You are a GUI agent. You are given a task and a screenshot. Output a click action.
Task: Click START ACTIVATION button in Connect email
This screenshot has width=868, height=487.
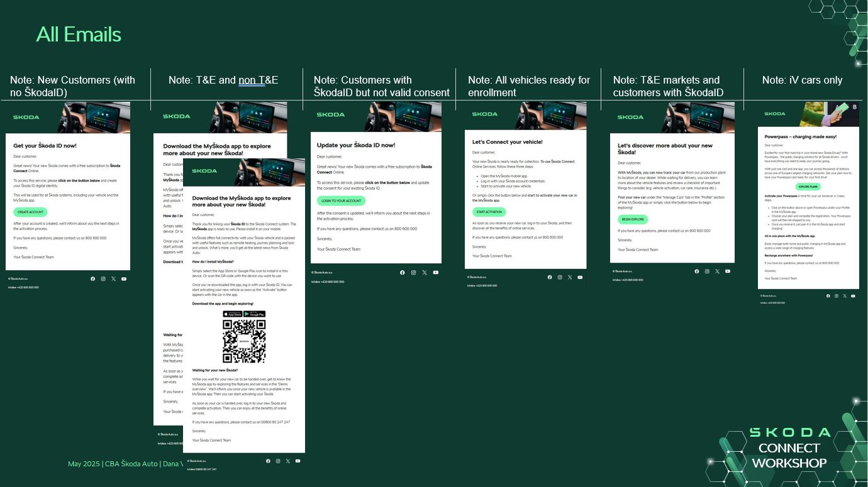click(489, 212)
